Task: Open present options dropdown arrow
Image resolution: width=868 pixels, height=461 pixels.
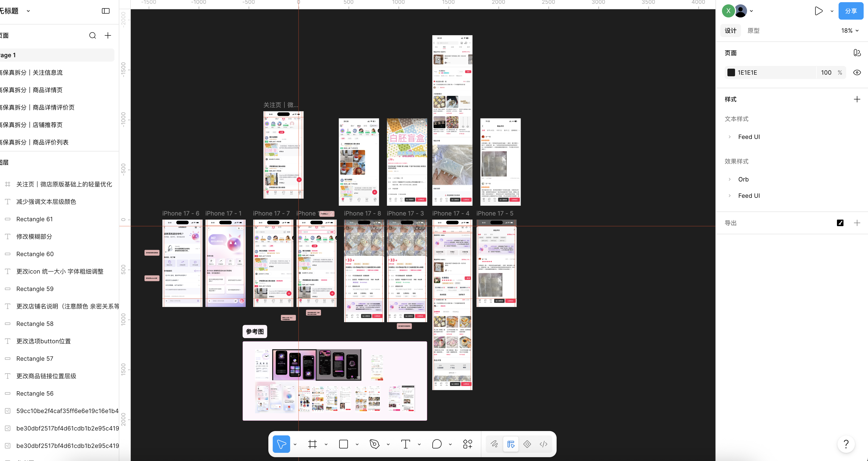Action: click(x=831, y=11)
